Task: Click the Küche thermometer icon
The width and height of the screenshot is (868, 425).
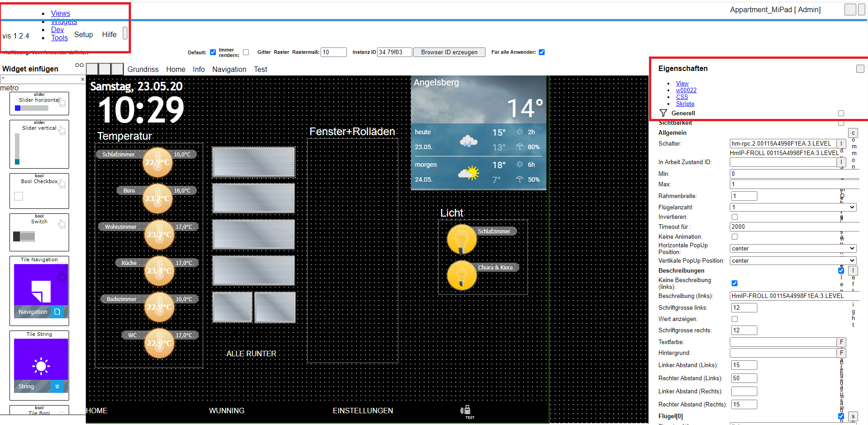Action: coord(159,271)
